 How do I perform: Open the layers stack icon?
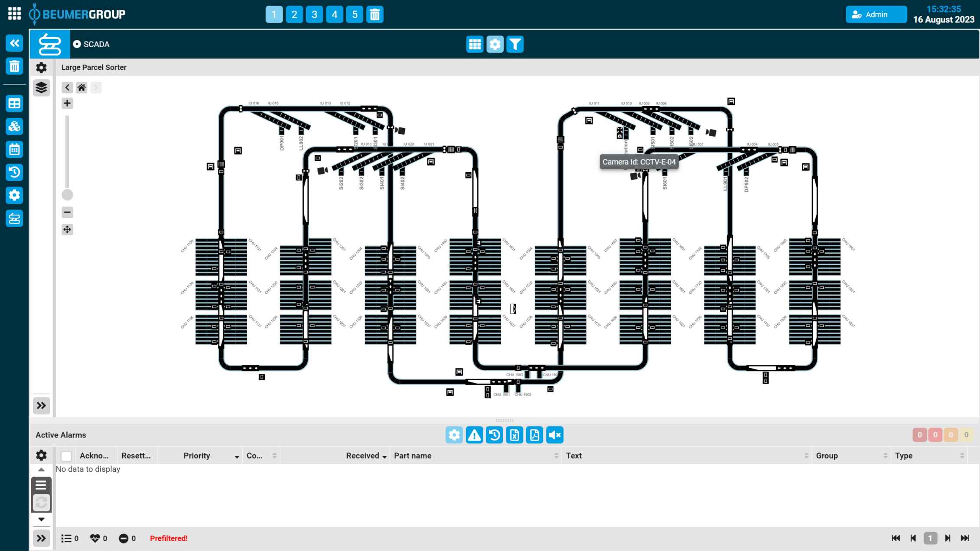[41, 88]
